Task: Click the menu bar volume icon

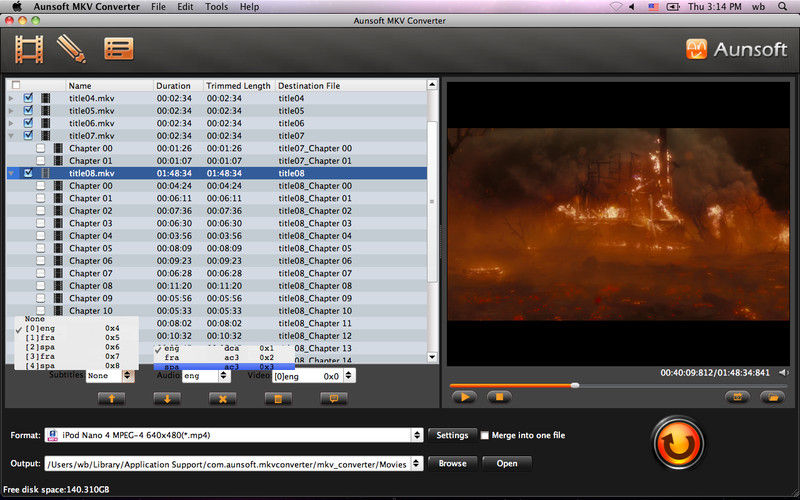Action: coord(632,7)
